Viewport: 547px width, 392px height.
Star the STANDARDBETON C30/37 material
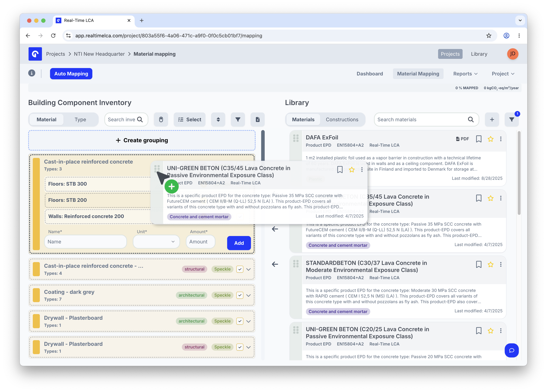click(490, 265)
